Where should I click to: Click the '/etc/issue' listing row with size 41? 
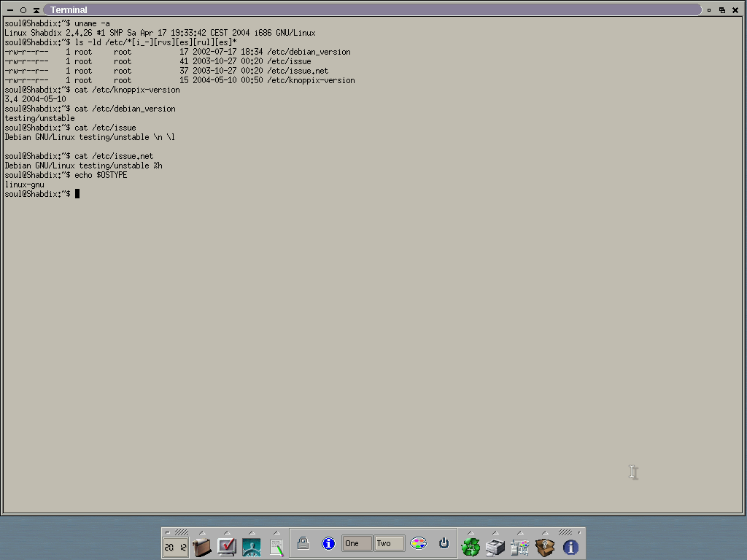158,61
